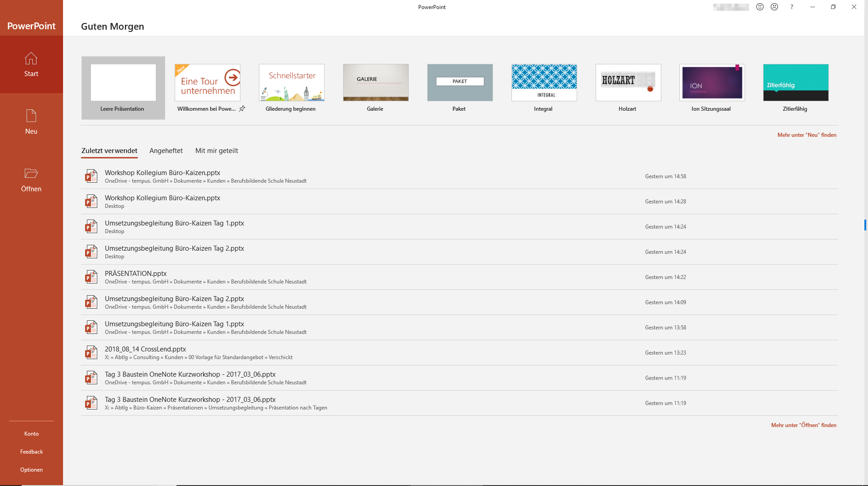Image resolution: width=868 pixels, height=486 pixels.
Task: Follow the Mehr unter "Neu" finden link
Action: [806, 135]
